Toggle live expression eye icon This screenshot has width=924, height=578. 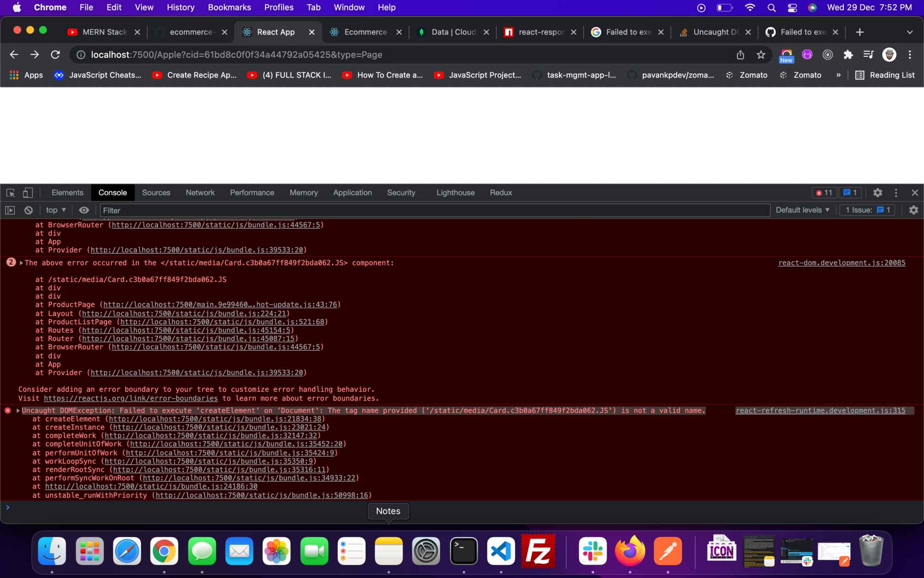(84, 210)
